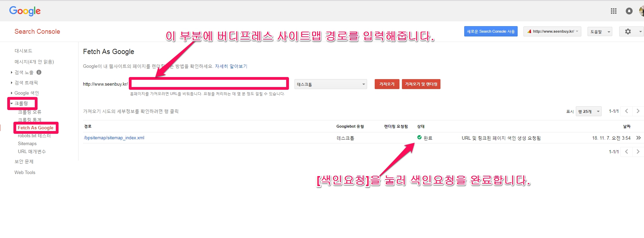This screenshot has height=238, width=644.
Task: Expand the 검색 트래픽 sidebar section
Action: tap(26, 83)
